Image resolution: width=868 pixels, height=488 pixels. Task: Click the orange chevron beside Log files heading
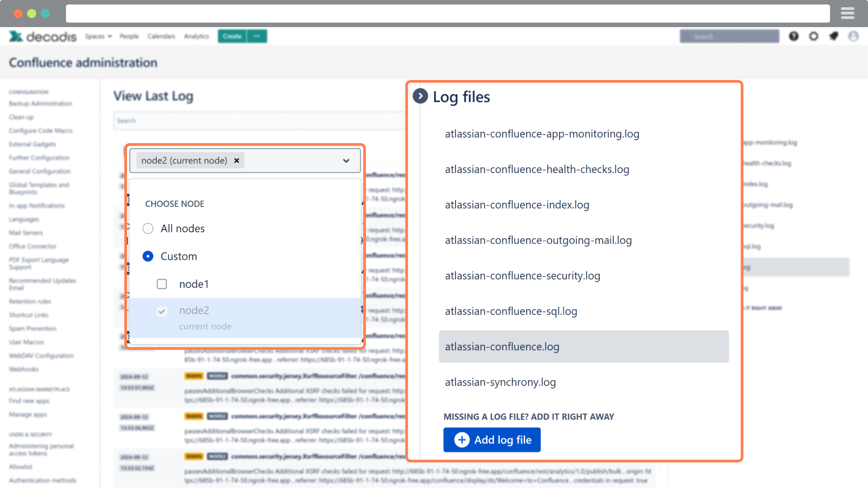[x=420, y=96]
